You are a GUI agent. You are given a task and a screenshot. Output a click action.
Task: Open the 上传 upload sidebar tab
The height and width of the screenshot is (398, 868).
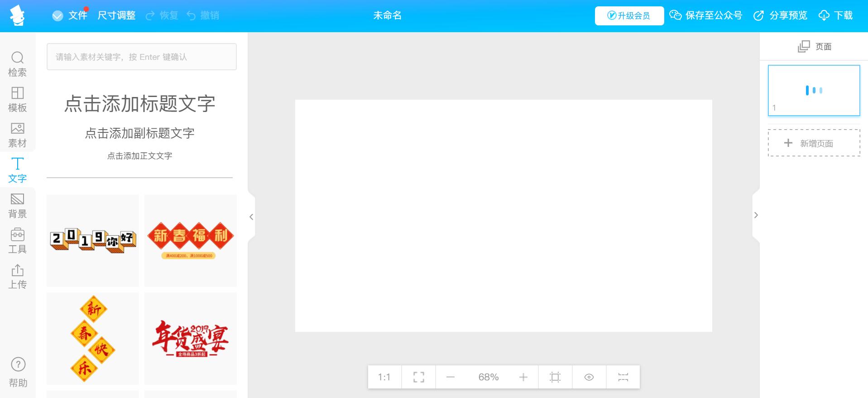[18, 276]
